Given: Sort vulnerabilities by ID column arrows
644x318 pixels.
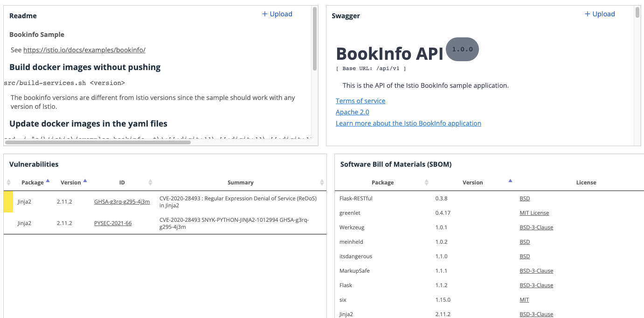Looking at the screenshot, I should coord(150,183).
